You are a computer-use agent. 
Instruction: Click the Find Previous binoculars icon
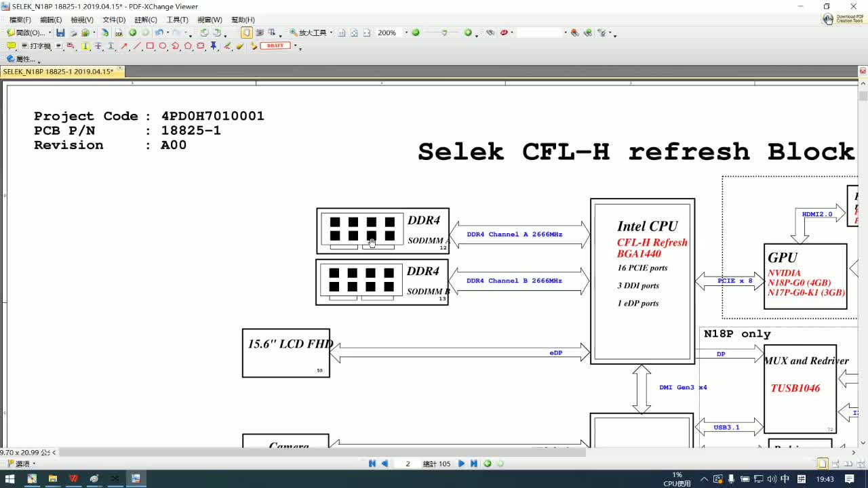[x=575, y=33]
